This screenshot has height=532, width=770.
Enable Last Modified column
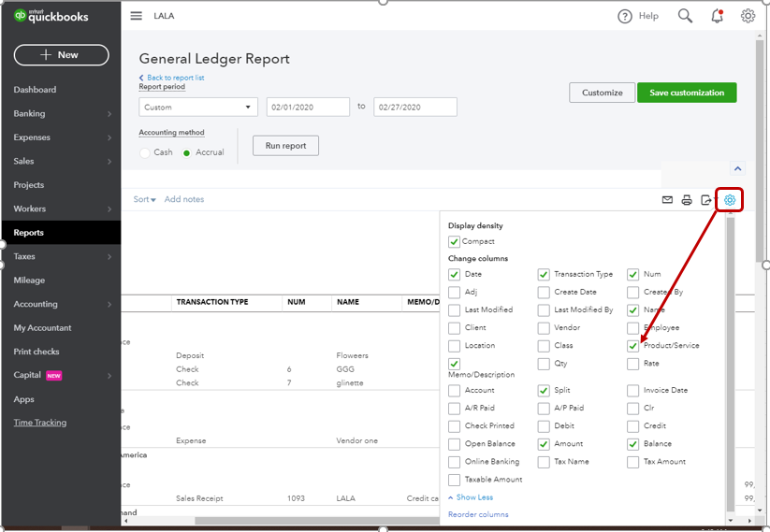[x=454, y=310]
